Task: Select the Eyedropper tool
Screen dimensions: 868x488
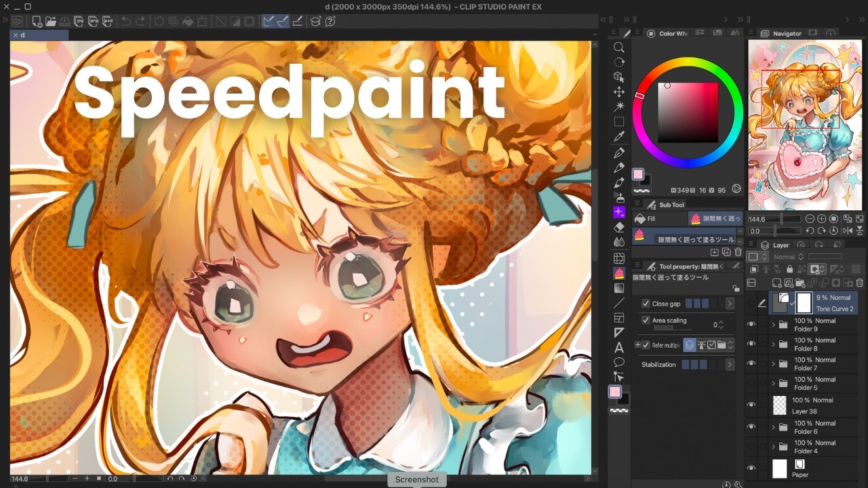Action: click(x=619, y=137)
